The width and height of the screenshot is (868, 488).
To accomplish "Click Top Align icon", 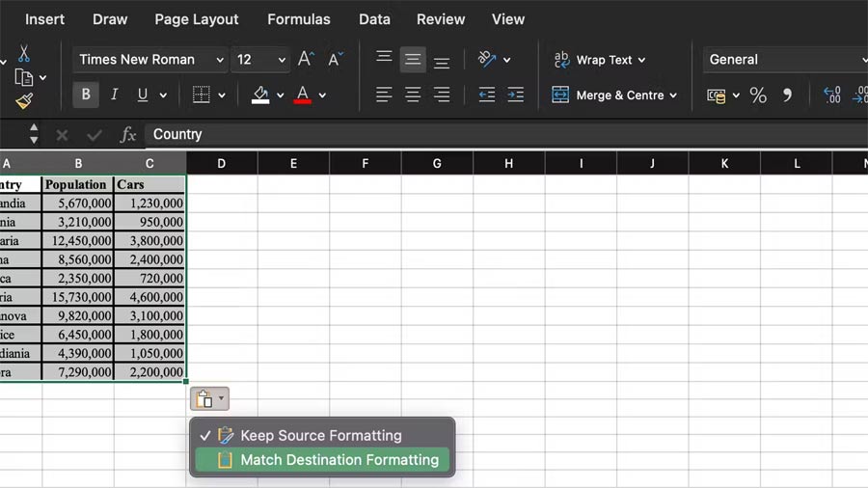I will point(384,58).
